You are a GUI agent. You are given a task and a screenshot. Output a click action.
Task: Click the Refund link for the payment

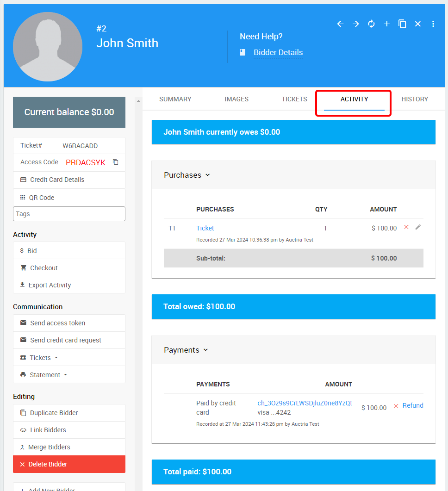coord(412,405)
